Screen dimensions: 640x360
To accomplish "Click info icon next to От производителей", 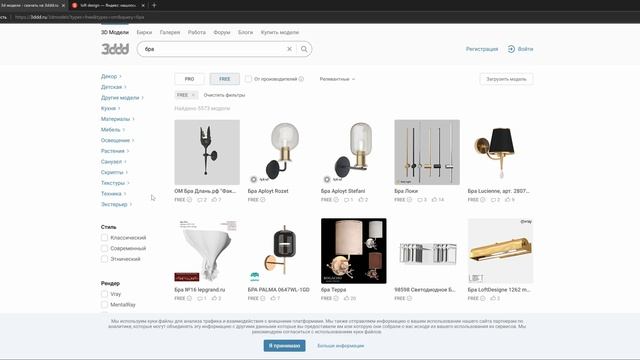I will 301,79.
